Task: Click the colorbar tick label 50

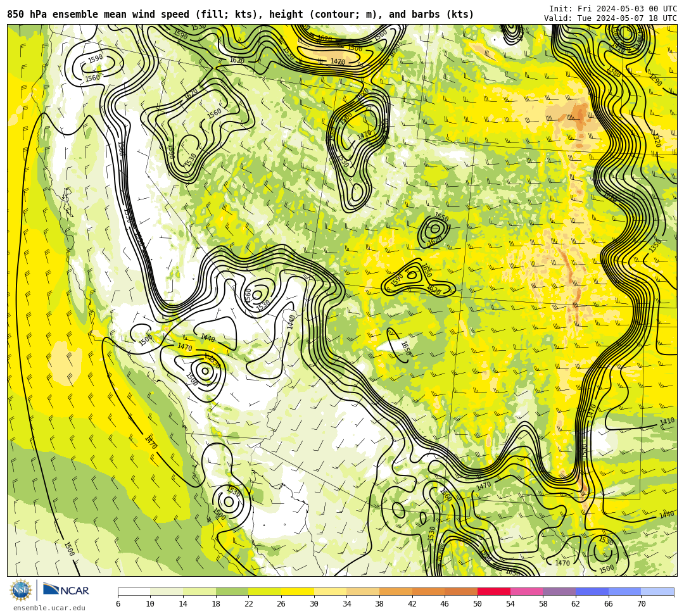Action: point(478,604)
